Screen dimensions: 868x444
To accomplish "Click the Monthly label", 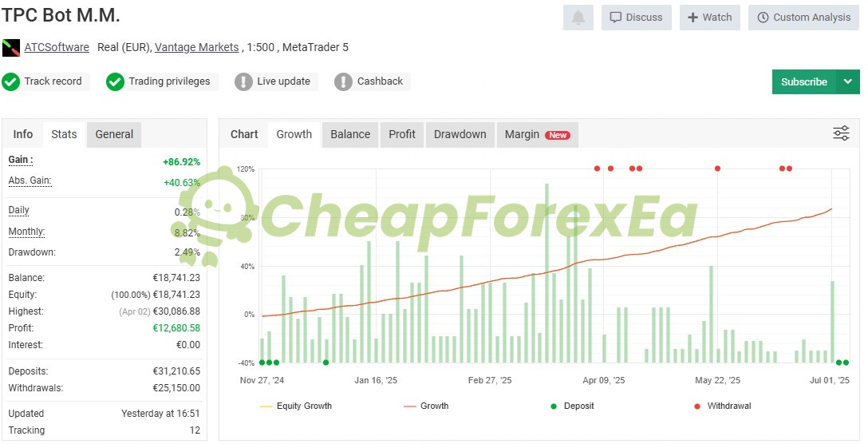I will tap(26, 232).
